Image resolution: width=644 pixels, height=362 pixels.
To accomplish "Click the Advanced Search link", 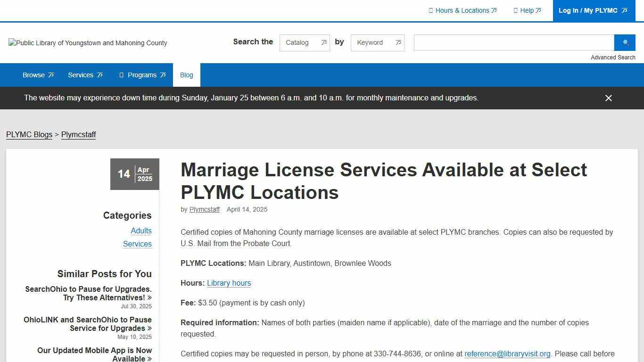I will pos(613,57).
